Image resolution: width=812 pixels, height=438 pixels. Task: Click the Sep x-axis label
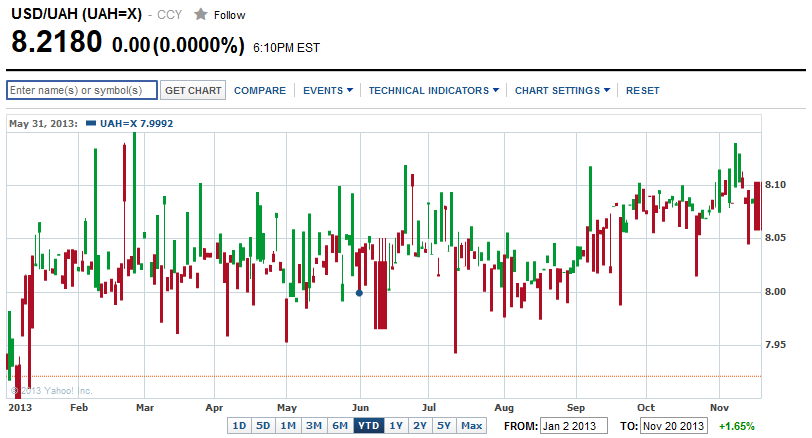coord(576,407)
